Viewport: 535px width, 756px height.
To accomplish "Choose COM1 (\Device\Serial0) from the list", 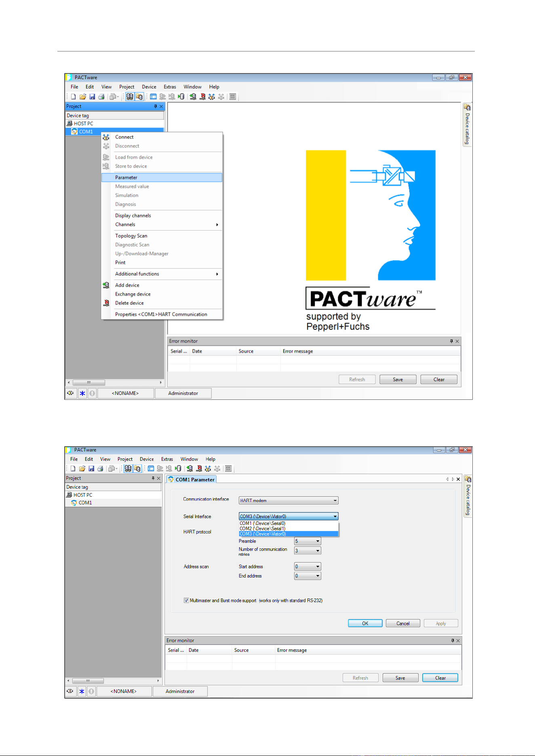I will (x=289, y=523).
